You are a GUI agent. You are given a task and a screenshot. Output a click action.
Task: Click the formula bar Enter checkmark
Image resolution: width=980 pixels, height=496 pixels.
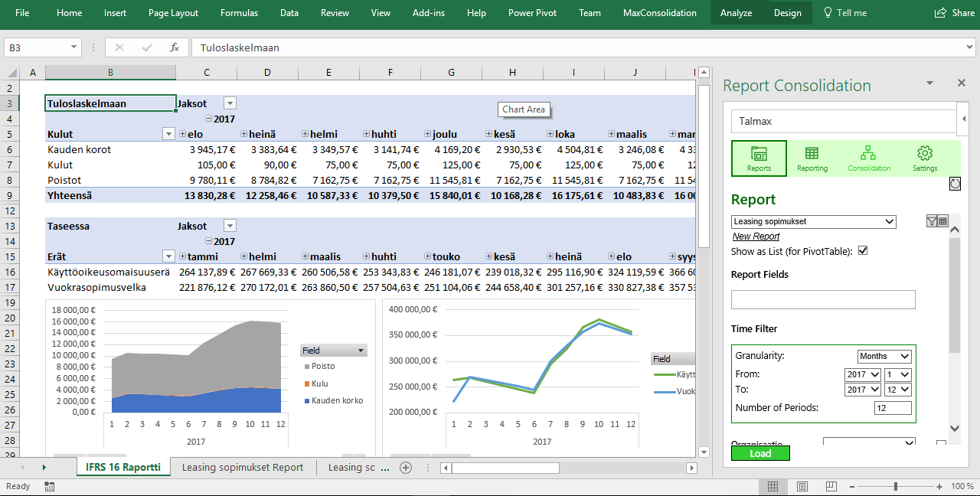[x=147, y=47]
